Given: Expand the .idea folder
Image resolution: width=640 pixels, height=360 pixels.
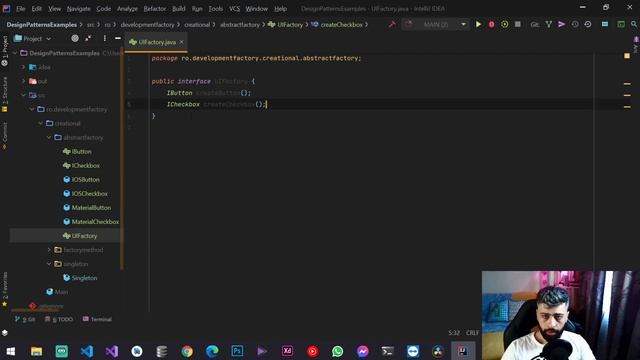Looking at the screenshot, I should tap(24, 67).
